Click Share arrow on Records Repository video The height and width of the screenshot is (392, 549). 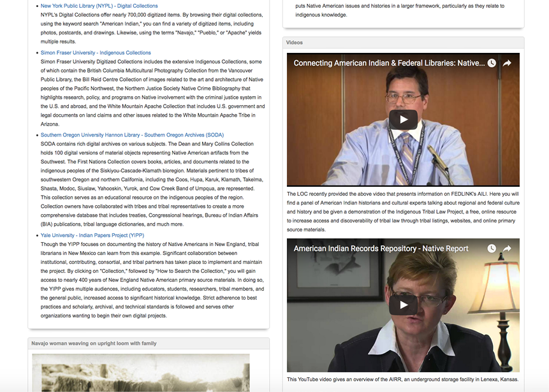pos(508,248)
